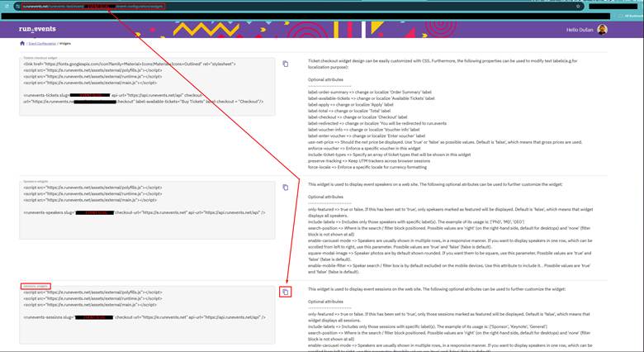
Task: Click the Hello Dušan greeting text
Action: [x=579, y=30]
